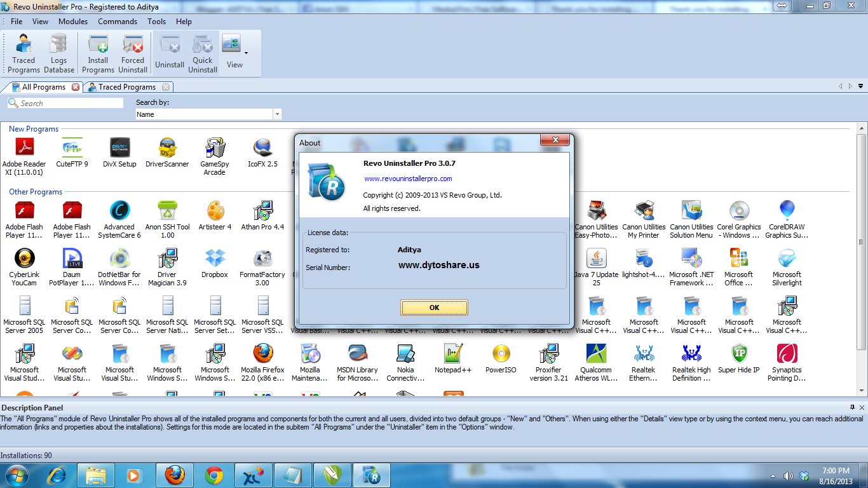
Task: Select the GameSpy Arcade program
Action: coord(215,156)
